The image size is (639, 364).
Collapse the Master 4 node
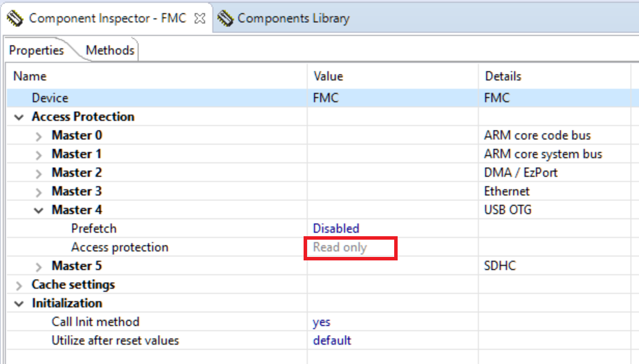(39, 210)
